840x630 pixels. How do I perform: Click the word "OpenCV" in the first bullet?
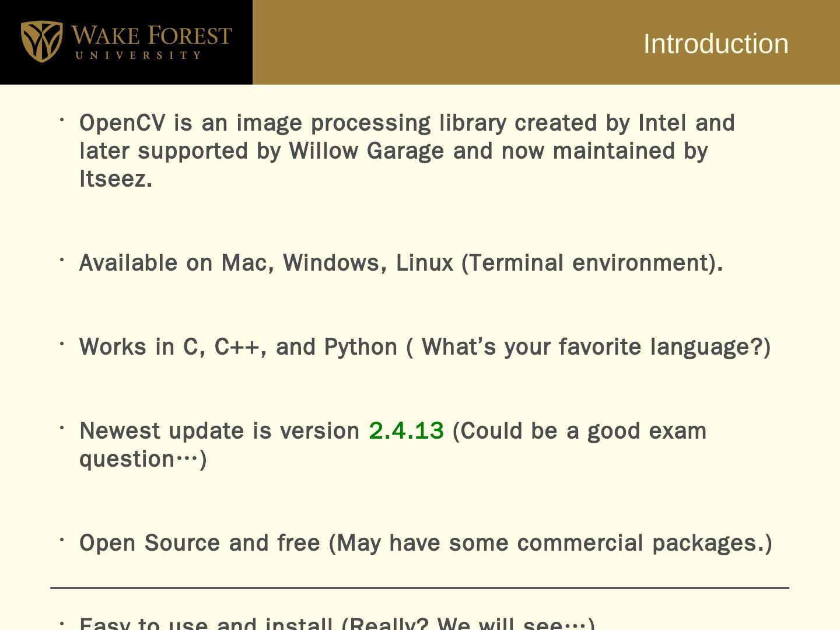123,123
